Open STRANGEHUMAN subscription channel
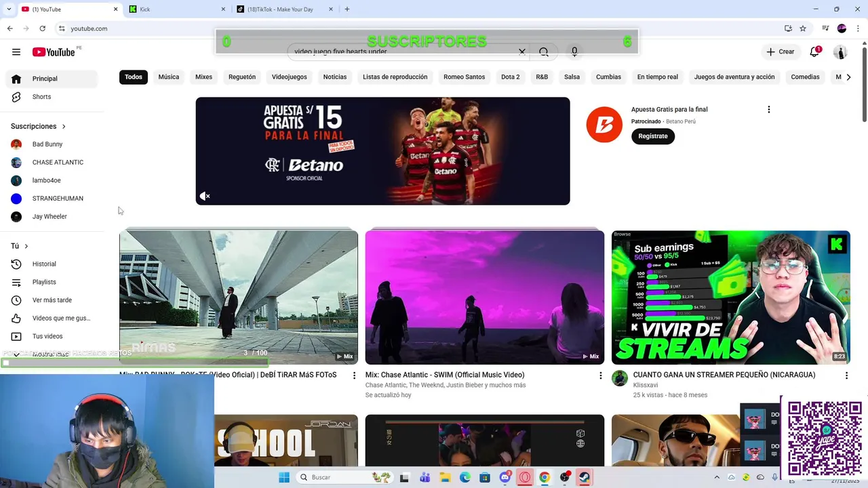 (52, 199)
